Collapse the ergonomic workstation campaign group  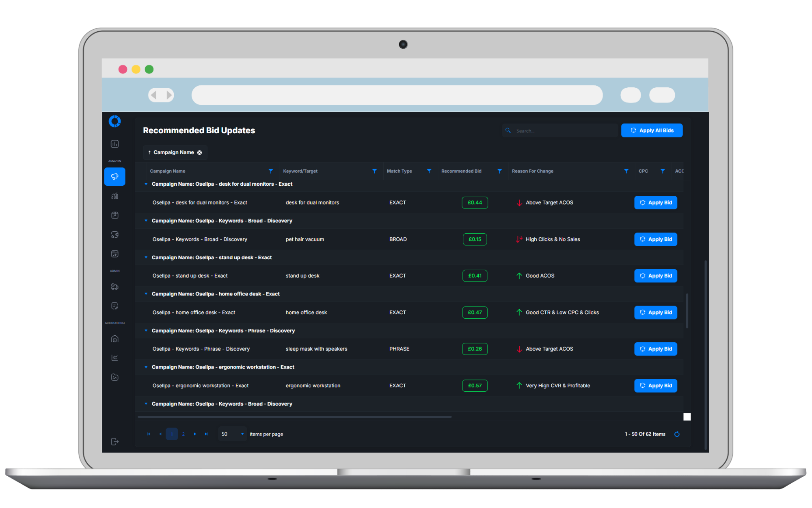coord(146,367)
